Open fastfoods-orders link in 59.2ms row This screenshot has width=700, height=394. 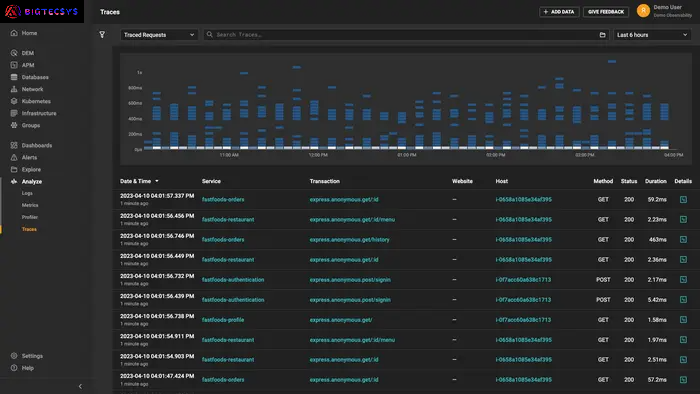coord(223,199)
